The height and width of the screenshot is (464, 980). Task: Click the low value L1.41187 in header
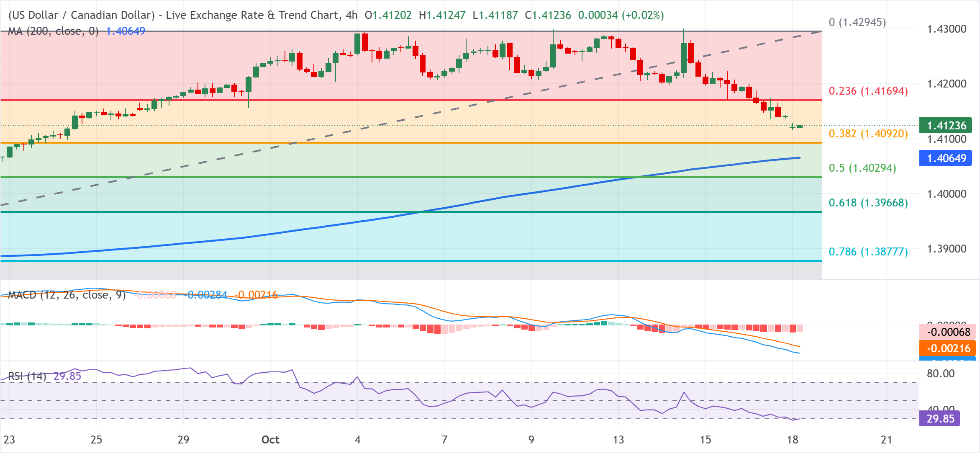[495, 15]
